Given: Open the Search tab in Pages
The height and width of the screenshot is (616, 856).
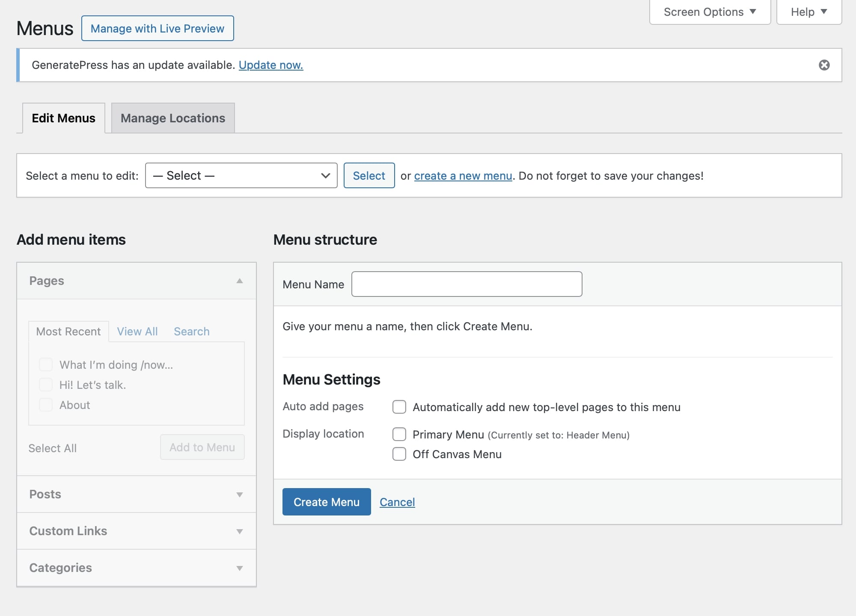Looking at the screenshot, I should [191, 332].
